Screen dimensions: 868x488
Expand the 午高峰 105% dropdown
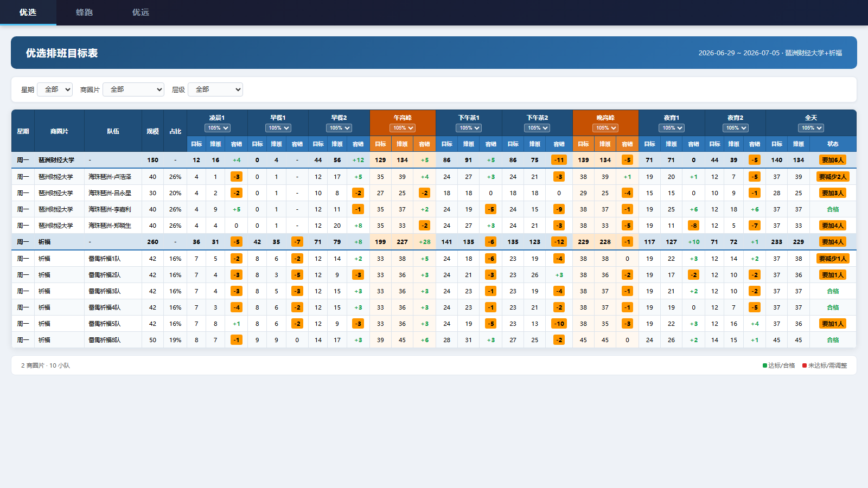click(403, 128)
